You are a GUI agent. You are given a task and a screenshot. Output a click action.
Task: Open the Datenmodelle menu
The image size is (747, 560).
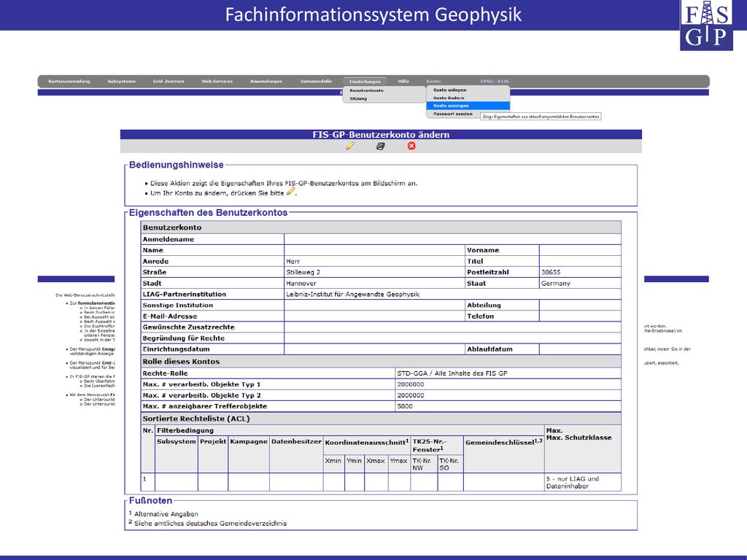tap(316, 82)
